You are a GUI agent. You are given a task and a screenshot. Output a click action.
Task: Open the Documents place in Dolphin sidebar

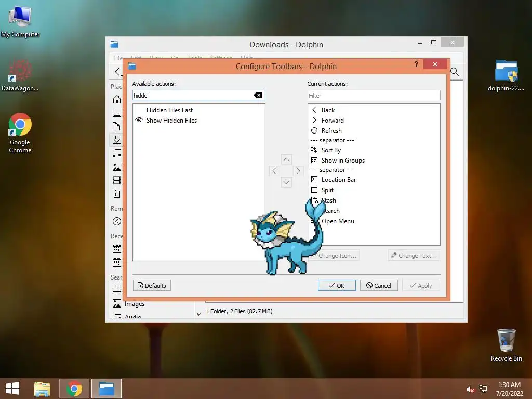[117, 126]
